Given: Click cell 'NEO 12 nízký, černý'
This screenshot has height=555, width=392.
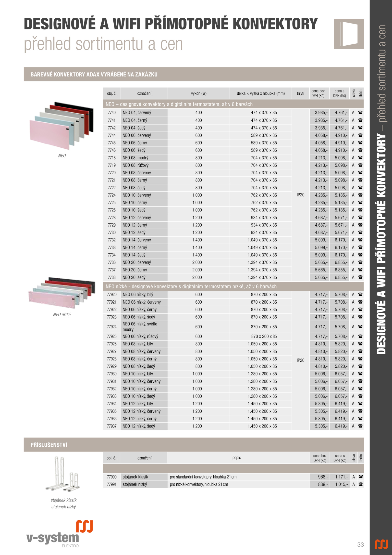Looking at the screenshot, I should 144,418.
